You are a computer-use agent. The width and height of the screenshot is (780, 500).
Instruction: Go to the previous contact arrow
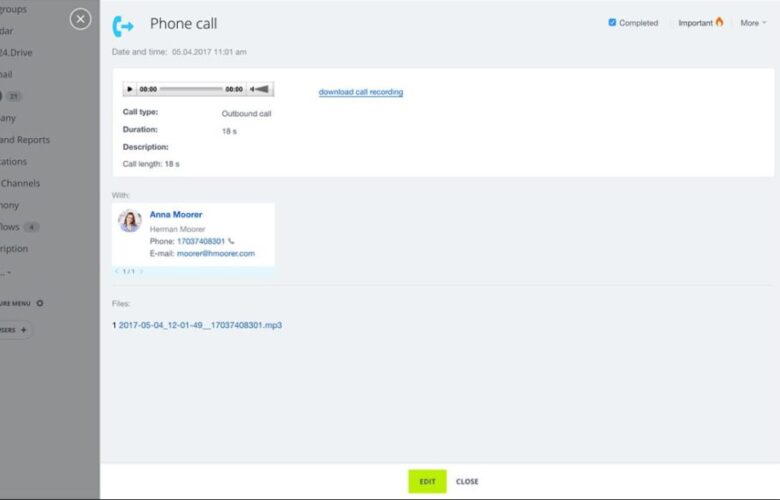click(x=116, y=271)
